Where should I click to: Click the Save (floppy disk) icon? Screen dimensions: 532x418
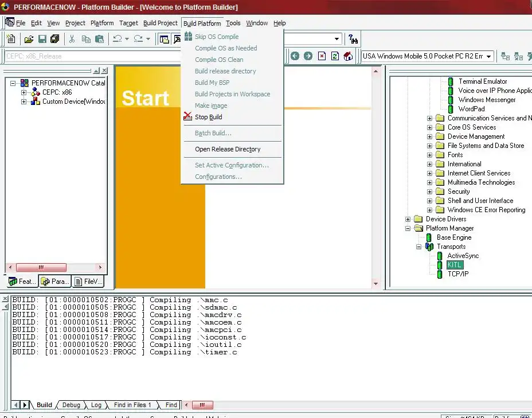pos(42,39)
